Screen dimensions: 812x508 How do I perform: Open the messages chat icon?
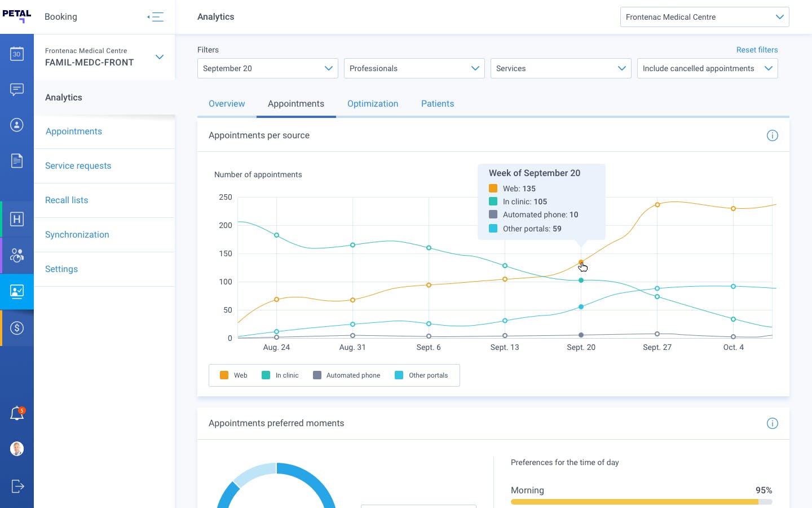(17, 90)
